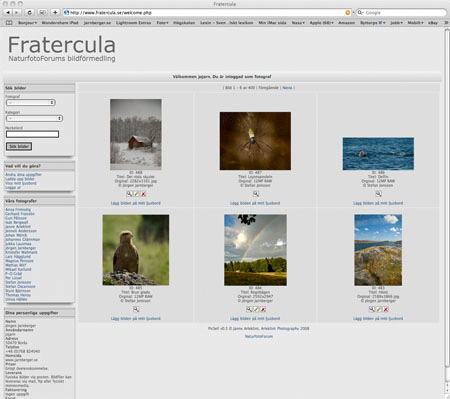Click the Nästa link in image pager
Viewport: 450px width, 399px height.
287,88
